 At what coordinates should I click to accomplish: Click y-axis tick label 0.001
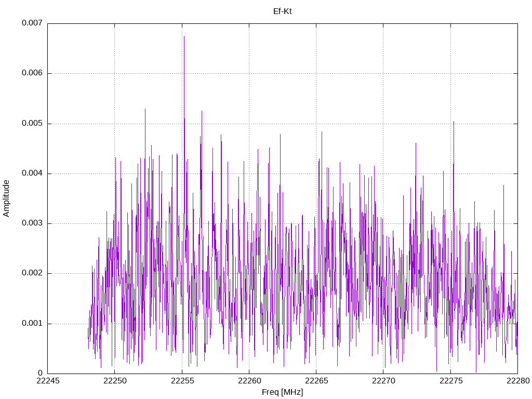pyautogui.click(x=32, y=323)
